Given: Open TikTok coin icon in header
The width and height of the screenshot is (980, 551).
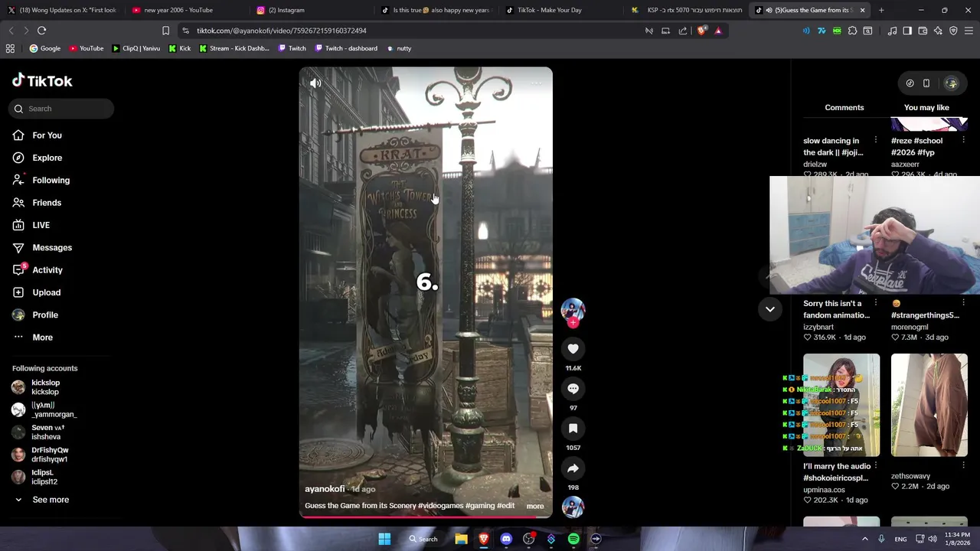Looking at the screenshot, I should click(x=910, y=83).
